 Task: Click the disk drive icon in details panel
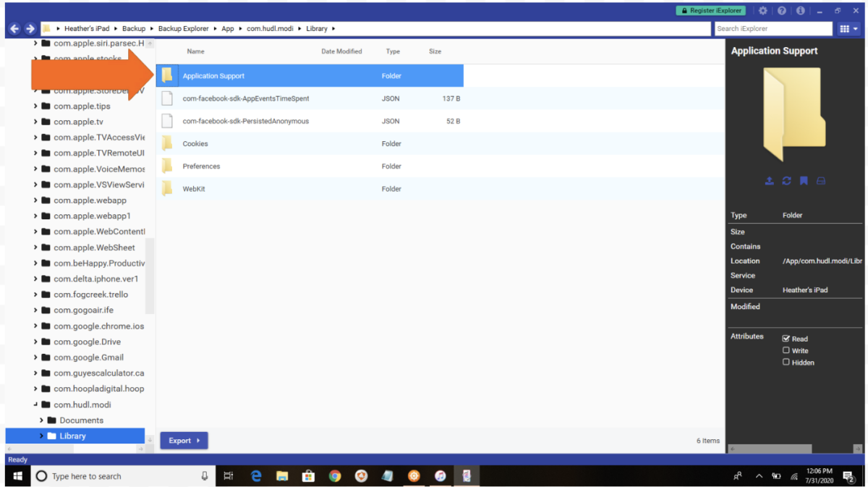(x=821, y=181)
